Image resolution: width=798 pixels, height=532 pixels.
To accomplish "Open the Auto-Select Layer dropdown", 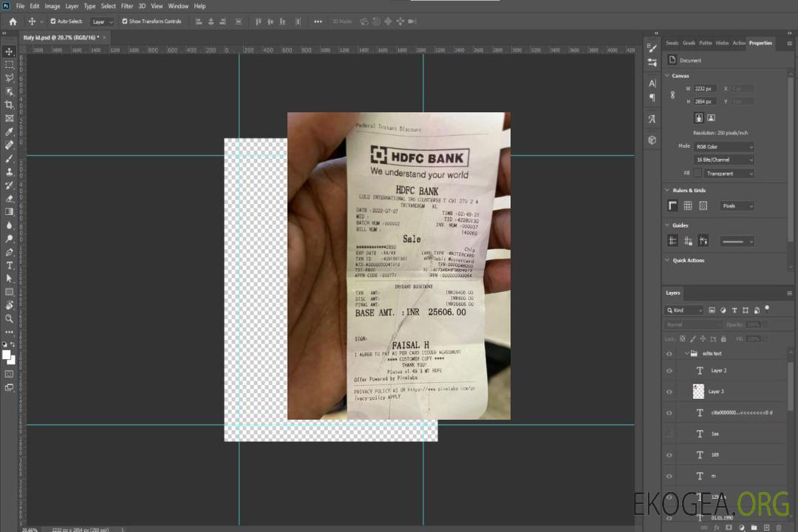I will pyautogui.click(x=102, y=21).
